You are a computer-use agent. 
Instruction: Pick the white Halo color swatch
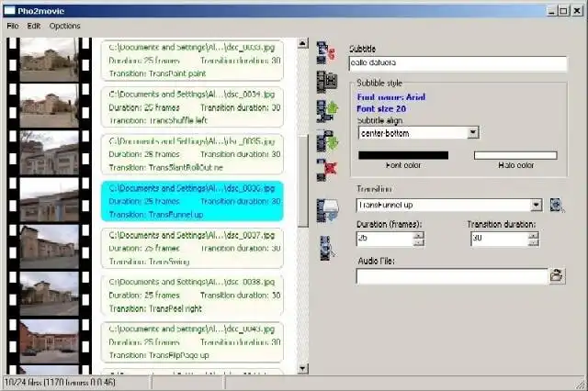(515, 155)
